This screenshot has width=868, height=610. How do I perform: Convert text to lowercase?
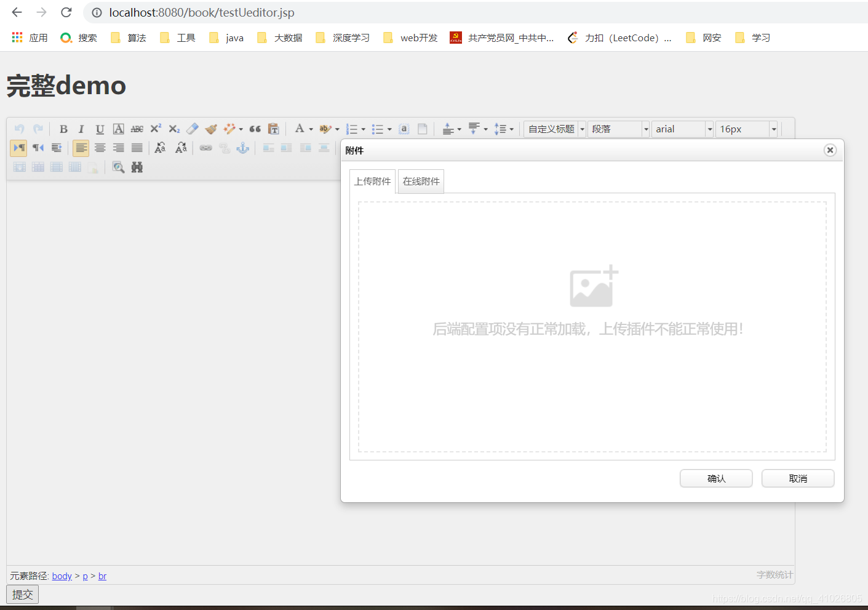click(181, 148)
